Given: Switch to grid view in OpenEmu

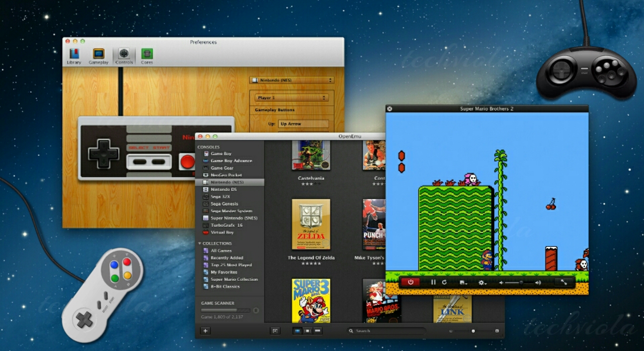Looking at the screenshot, I should [x=297, y=331].
